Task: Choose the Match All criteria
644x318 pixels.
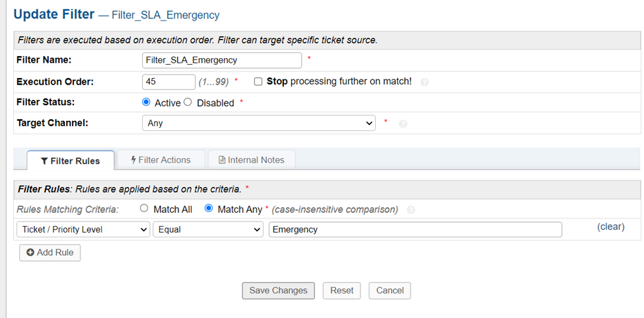Action: tap(144, 209)
